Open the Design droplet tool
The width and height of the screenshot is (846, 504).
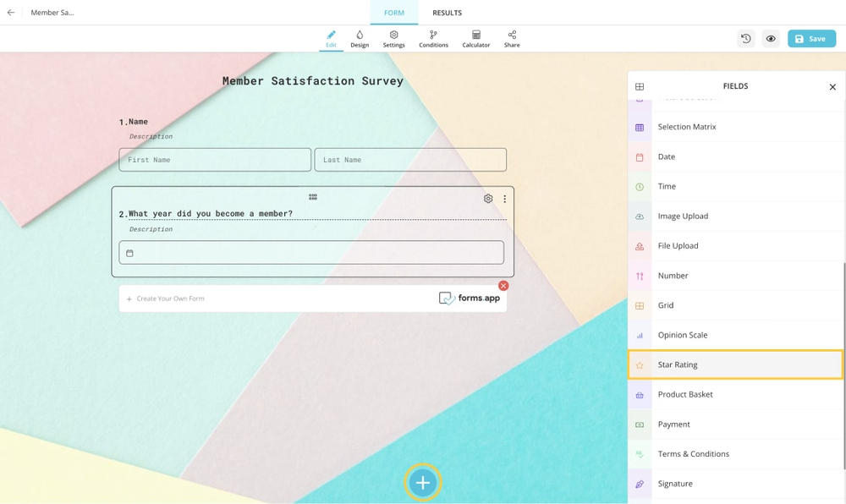[360, 39]
